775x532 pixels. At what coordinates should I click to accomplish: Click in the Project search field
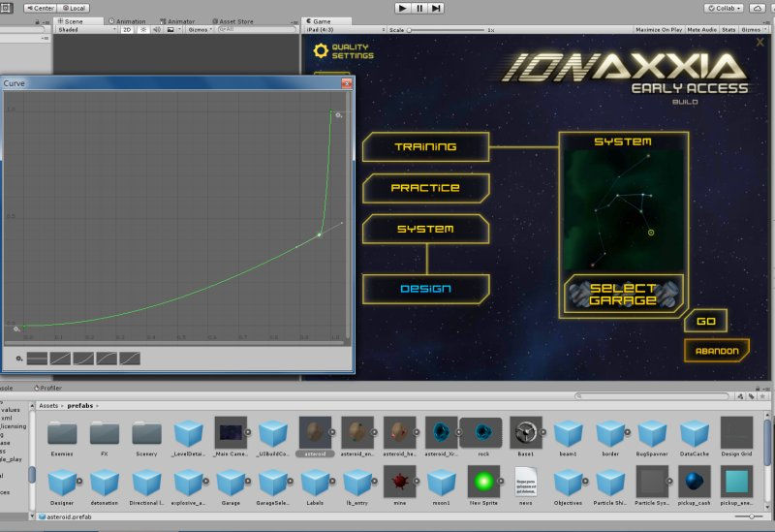[x=652, y=396]
